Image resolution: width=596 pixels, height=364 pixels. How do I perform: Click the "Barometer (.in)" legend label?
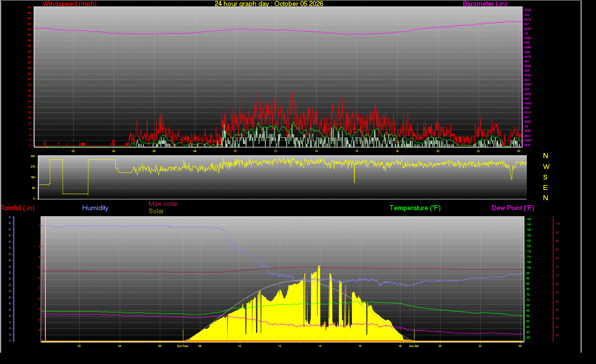tap(485, 4)
